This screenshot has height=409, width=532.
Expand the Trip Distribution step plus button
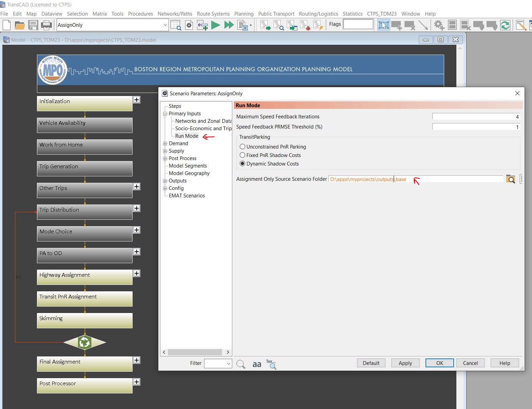[x=137, y=208]
